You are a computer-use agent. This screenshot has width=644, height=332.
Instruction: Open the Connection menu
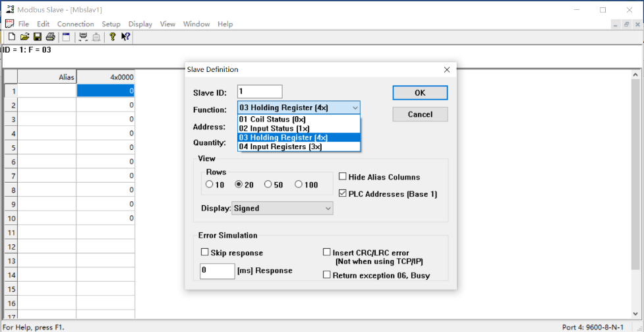coord(75,24)
